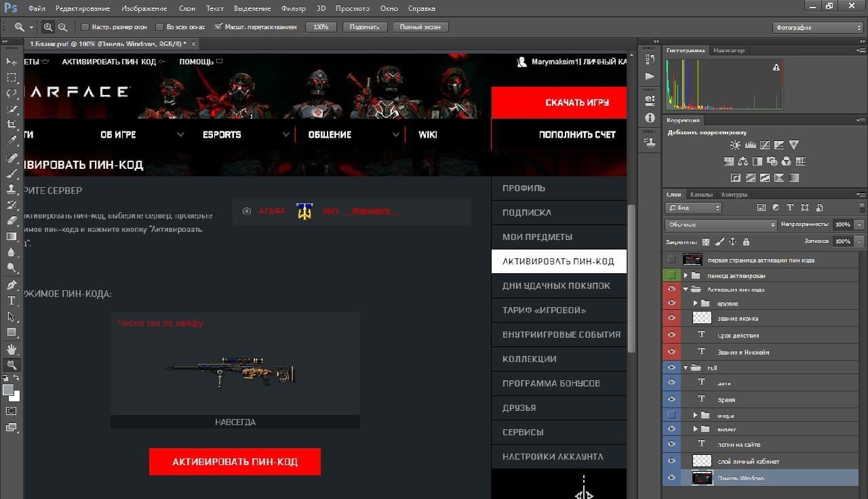Expand the 'оружие' layer group
This screenshot has height=499, width=868.
pyautogui.click(x=695, y=303)
